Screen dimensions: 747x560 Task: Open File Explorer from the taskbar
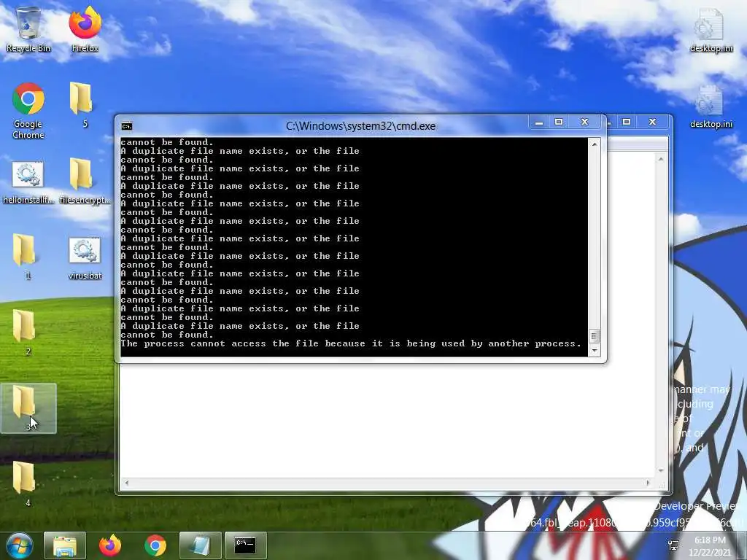pyautogui.click(x=65, y=545)
